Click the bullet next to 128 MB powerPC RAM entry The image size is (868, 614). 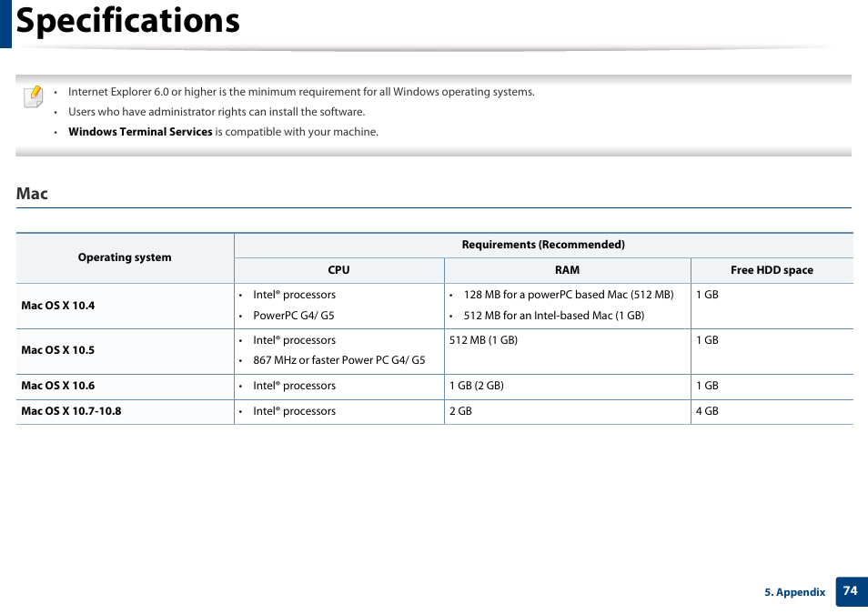point(452,295)
